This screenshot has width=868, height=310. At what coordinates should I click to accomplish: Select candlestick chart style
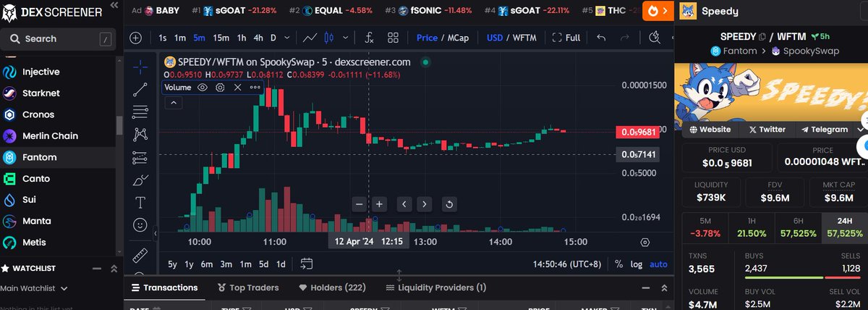[x=330, y=38]
